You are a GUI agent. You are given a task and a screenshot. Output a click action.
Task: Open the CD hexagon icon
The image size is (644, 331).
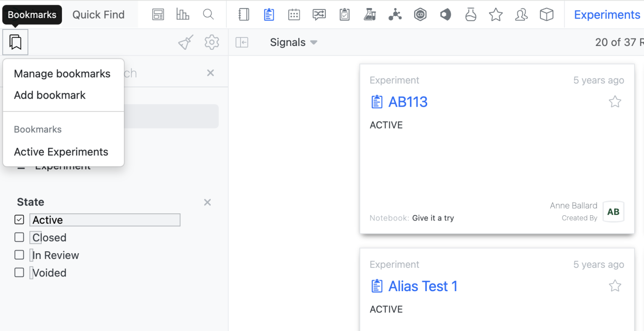point(420,15)
